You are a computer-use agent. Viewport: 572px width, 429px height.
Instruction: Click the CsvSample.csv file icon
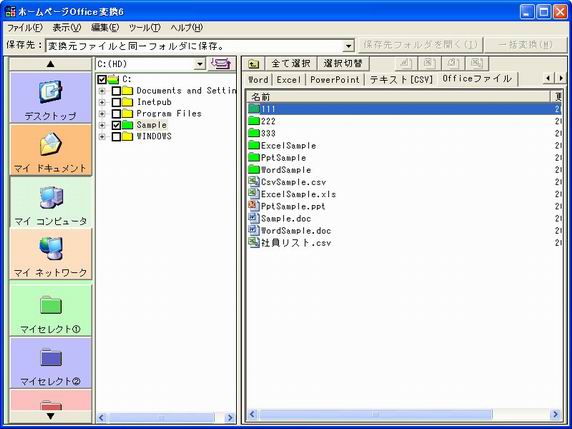pyautogui.click(x=254, y=181)
